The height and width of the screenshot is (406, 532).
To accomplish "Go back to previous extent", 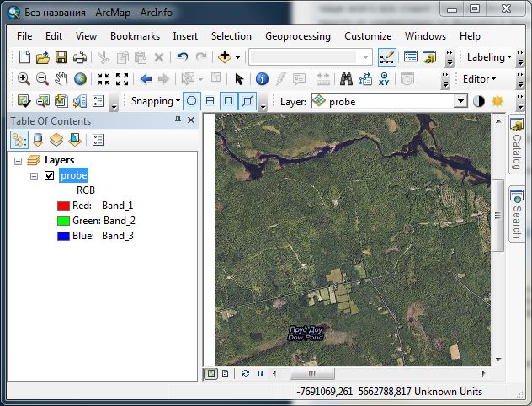I will (x=146, y=79).
